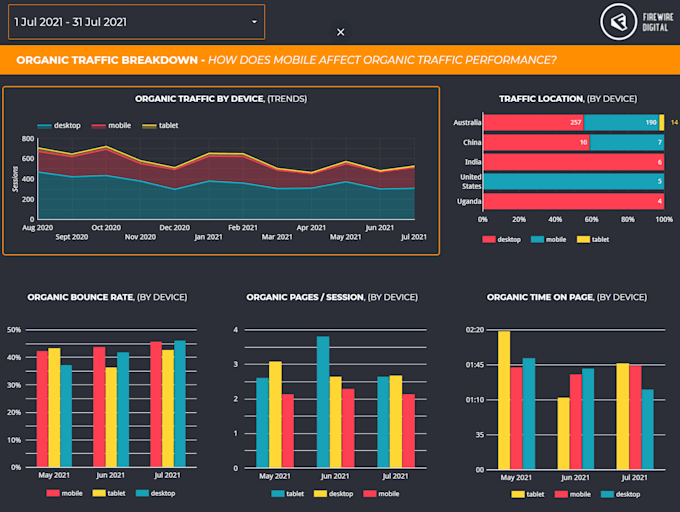This screenshot has height=512, width=680.
Task: Click the India row label
Action: pyautogui.click(x=473, y=162)
